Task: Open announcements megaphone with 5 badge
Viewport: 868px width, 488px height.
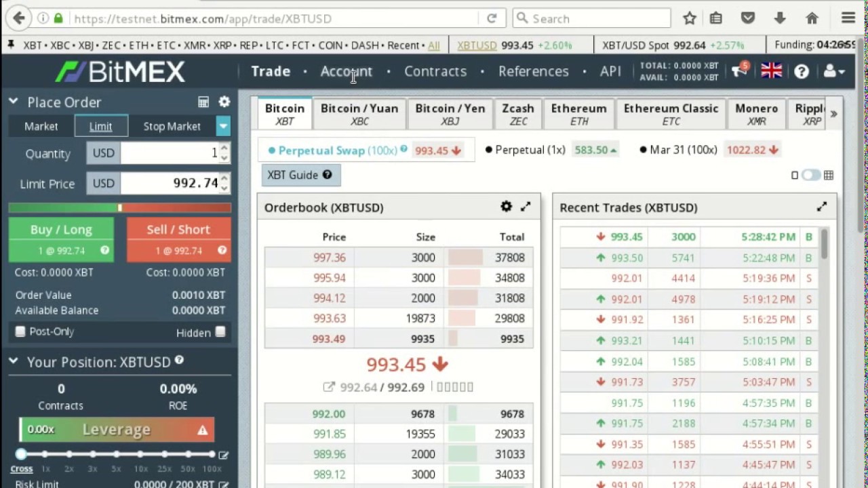Action: (x=740, y=70)
